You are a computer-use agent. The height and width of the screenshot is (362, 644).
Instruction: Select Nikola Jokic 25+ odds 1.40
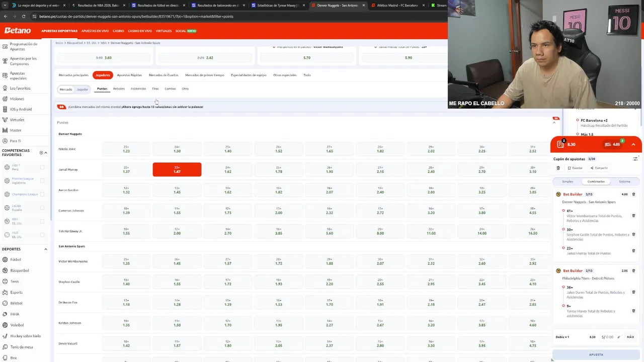coord(228,149)
